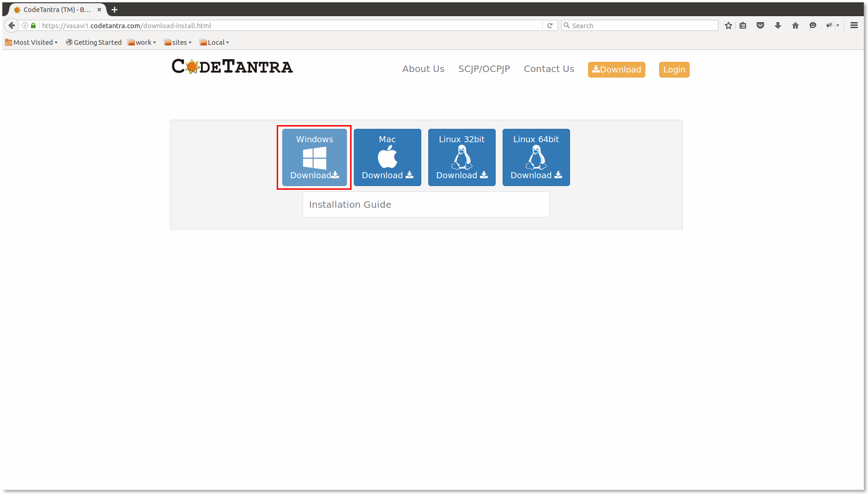Image resolution: width=868 pixels, height=494 pixels.
Task: Open the hamburger menu
Action: tap(854, 25)
